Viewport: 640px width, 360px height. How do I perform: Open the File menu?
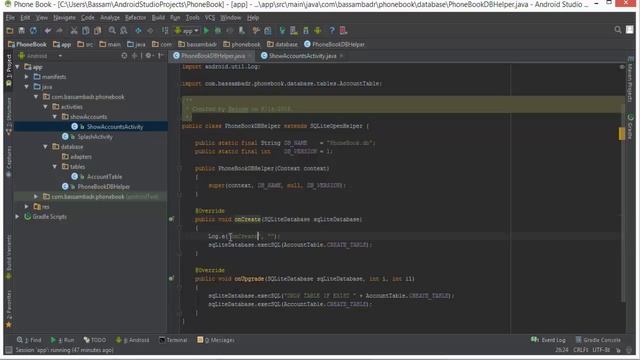coord(10,18)
